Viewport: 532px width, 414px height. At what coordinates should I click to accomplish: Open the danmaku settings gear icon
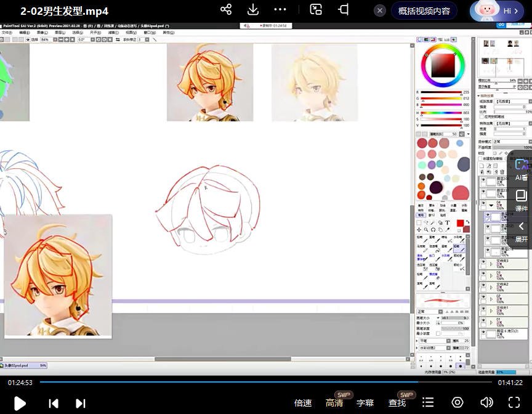point(457,402)
